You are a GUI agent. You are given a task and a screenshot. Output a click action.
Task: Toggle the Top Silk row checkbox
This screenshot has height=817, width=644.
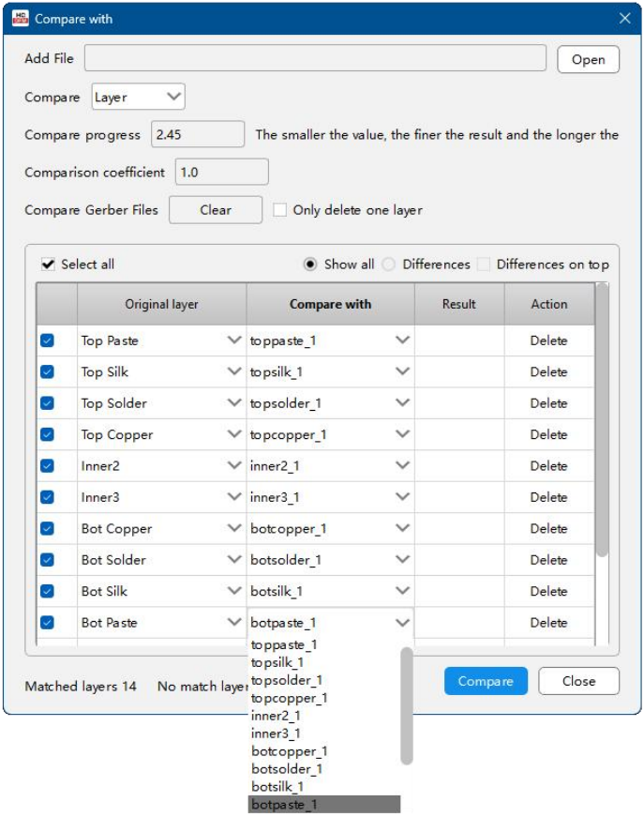[x=48, y=372]
